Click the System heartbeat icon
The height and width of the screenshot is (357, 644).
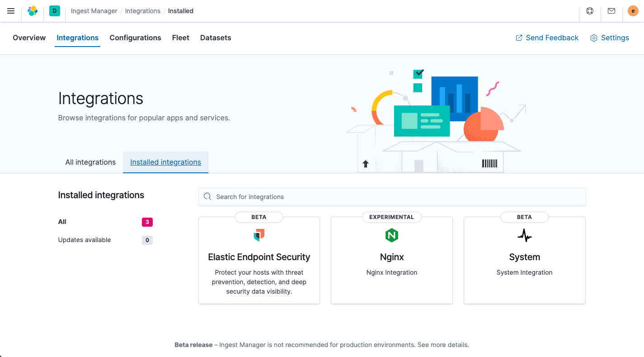[x=524, y=235]
